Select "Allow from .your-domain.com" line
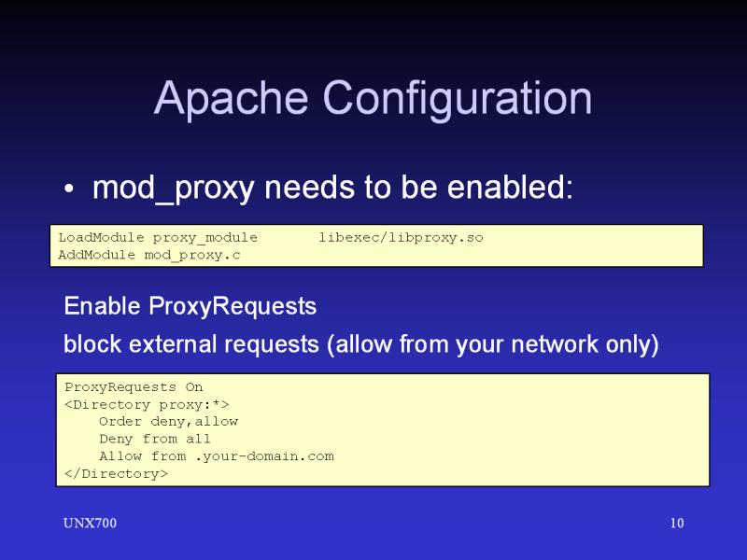The height and width of the screenshot is (560, 747). tap(216, 456)
